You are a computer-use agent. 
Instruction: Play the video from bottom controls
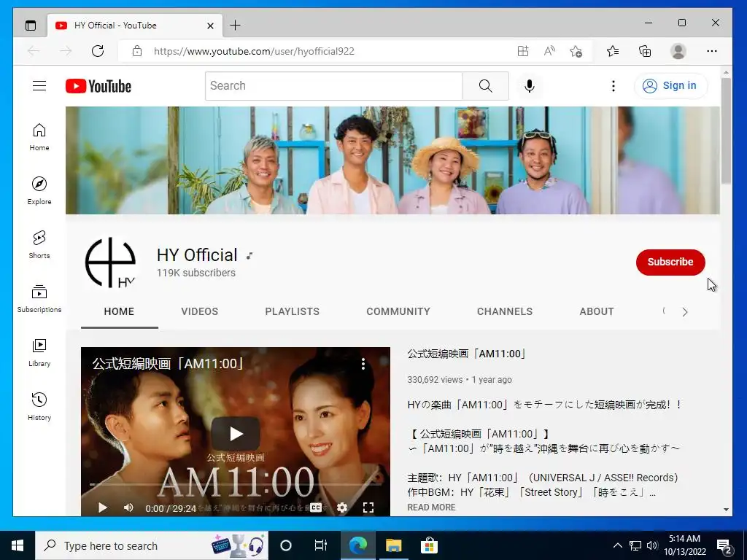click(102, 507)
